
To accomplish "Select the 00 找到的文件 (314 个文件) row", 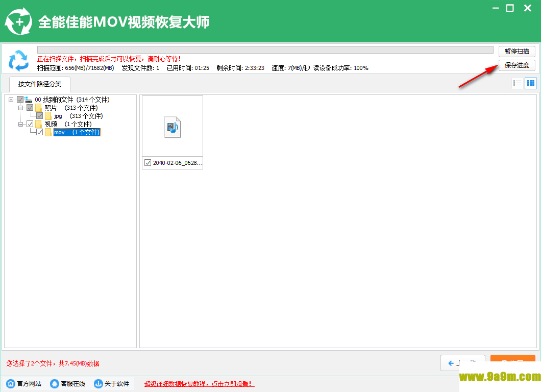I will tap(72, 100).
